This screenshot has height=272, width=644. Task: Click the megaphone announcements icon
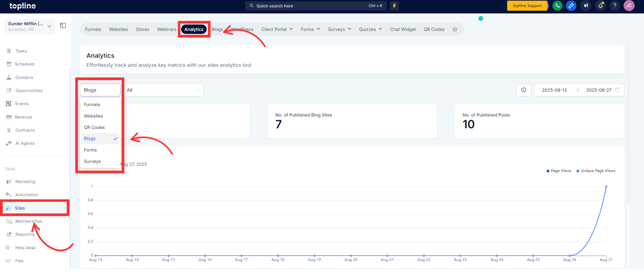tap(586, 6)
